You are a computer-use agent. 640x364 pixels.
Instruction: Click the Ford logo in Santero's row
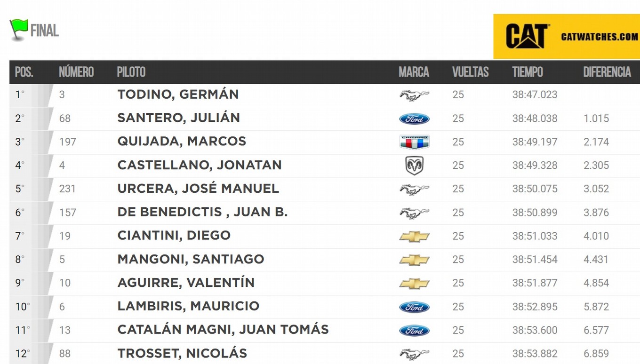[x=414, y=119]
